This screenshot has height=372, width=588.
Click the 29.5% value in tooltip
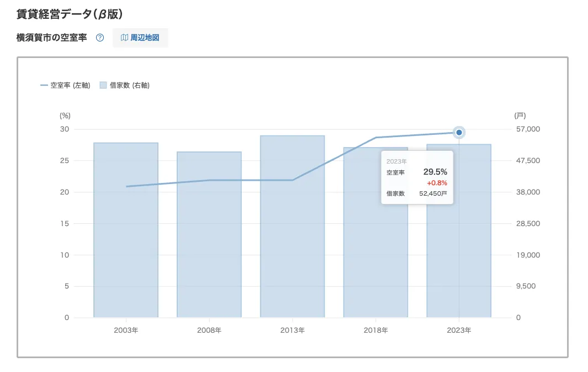(435, 172)
